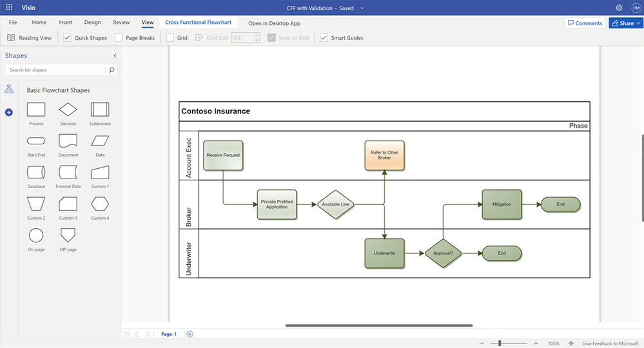Click the search magnifier icon
The image size is (644, 348).
tap(112, 70)
